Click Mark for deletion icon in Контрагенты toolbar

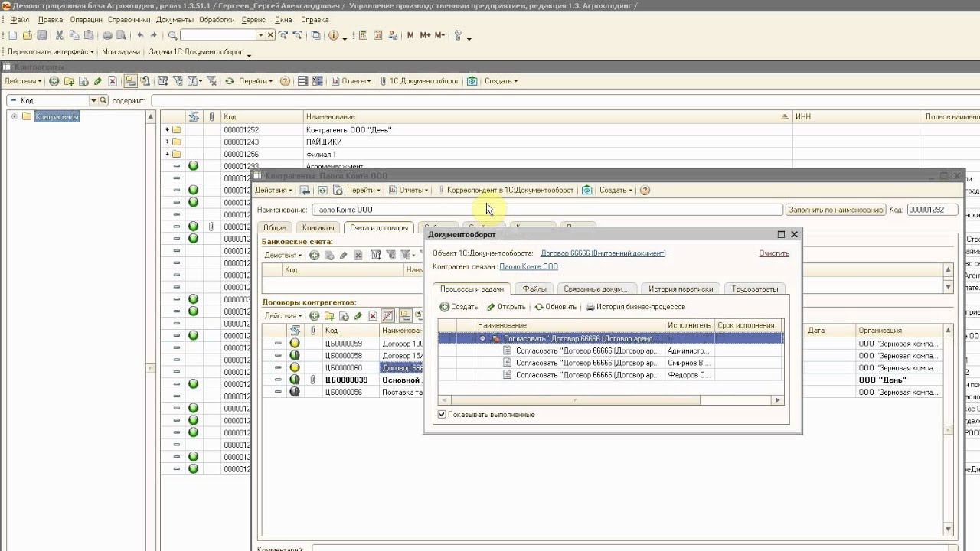pyautogui.click(x=112, y=81)
